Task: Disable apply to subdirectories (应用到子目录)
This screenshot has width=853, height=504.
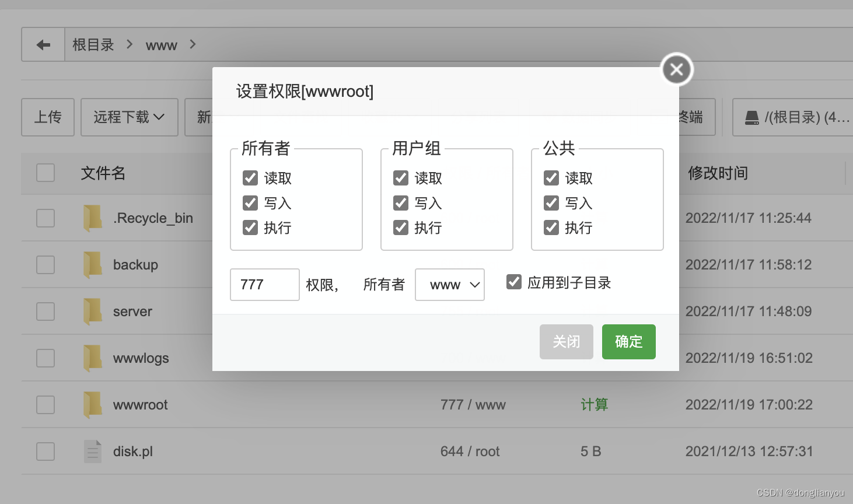Action: click(x=514, y=282)
